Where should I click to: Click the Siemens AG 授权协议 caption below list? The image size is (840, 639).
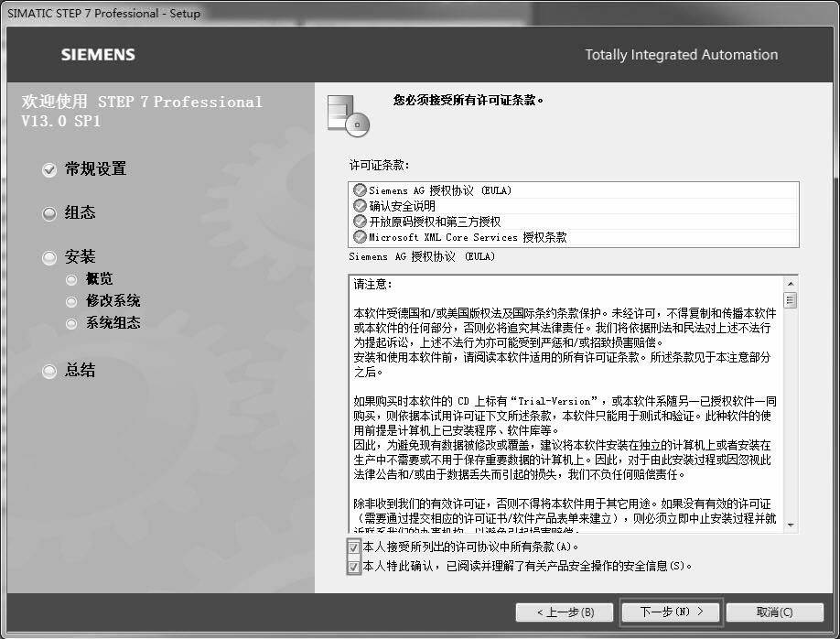click(422, 256)
